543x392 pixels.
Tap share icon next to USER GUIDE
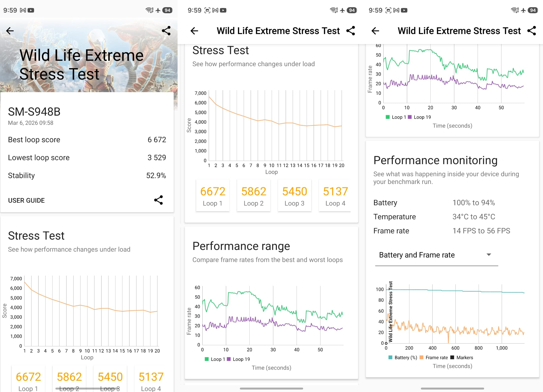158,200
